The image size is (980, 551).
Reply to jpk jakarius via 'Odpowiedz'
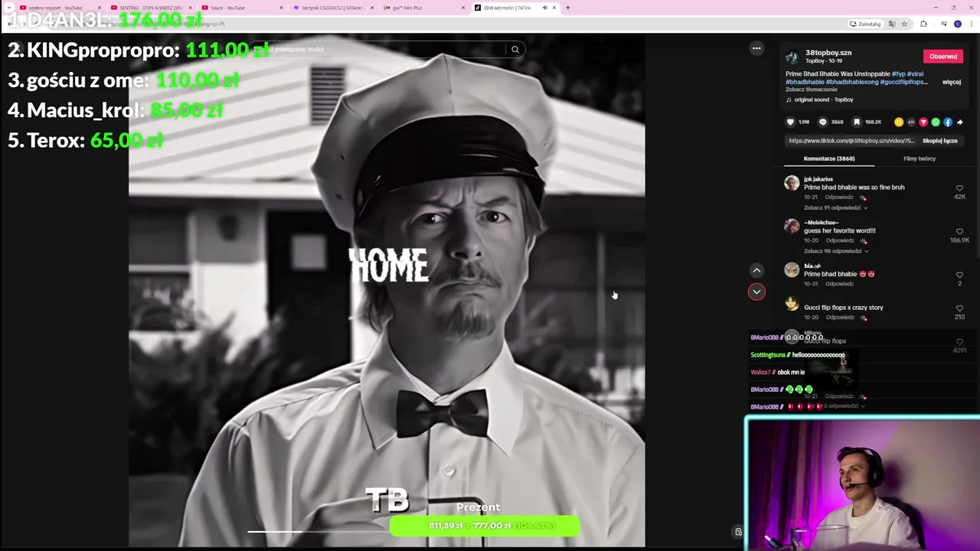pyautogui.click(x=839, y=197)
